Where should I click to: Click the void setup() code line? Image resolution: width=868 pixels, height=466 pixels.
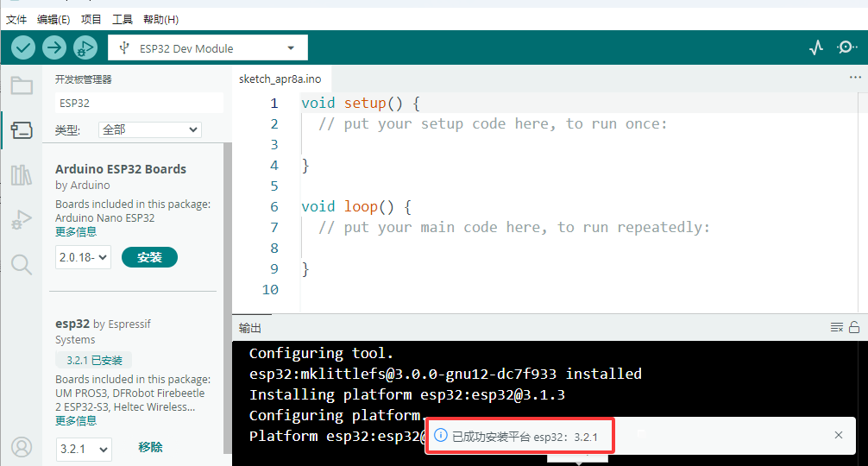point(361,103)
